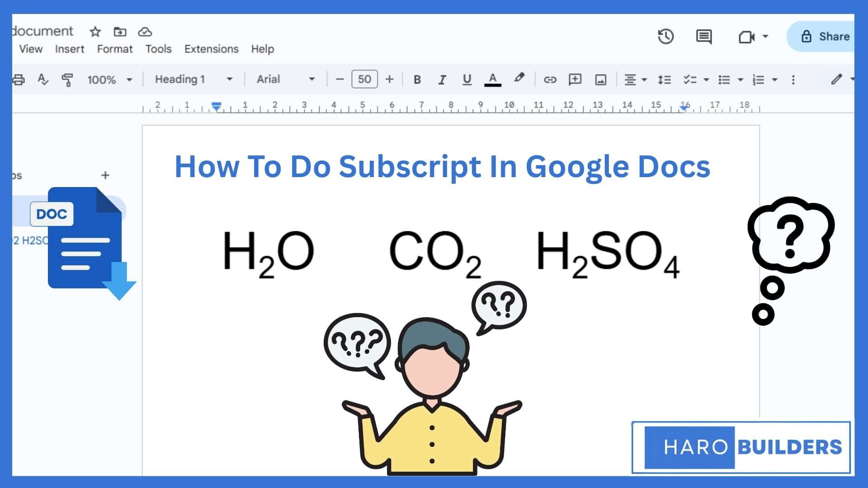
Task: Open the comments panel icon
Action: click(x=703, y=37)
